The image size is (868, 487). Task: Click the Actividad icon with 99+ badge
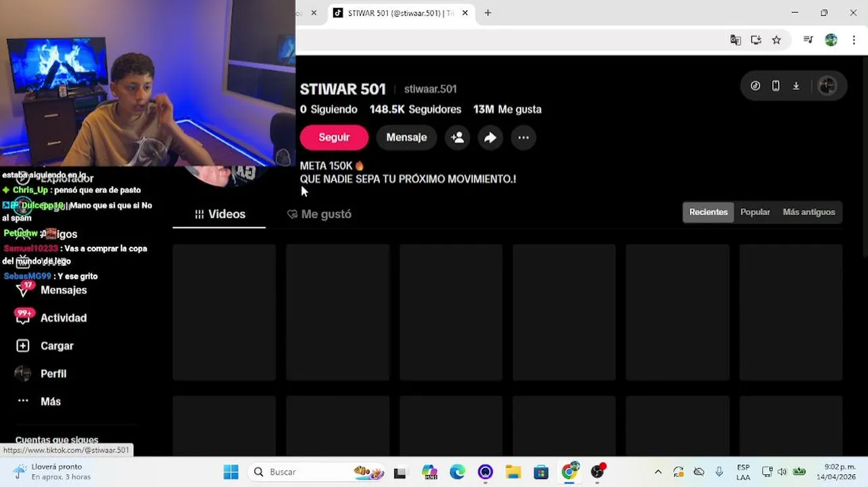pos(24,317)
